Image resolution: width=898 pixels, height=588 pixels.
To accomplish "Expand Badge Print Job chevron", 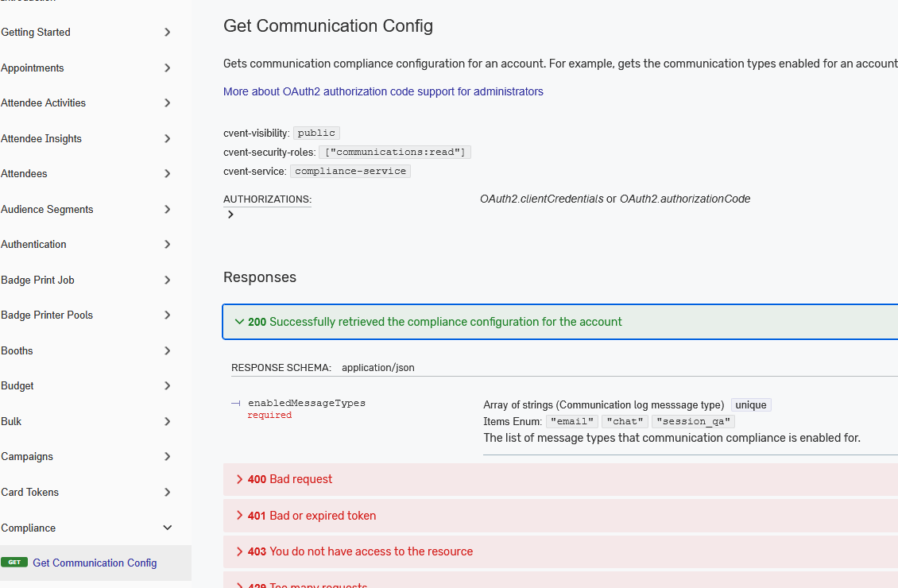I will coord(167,280).
